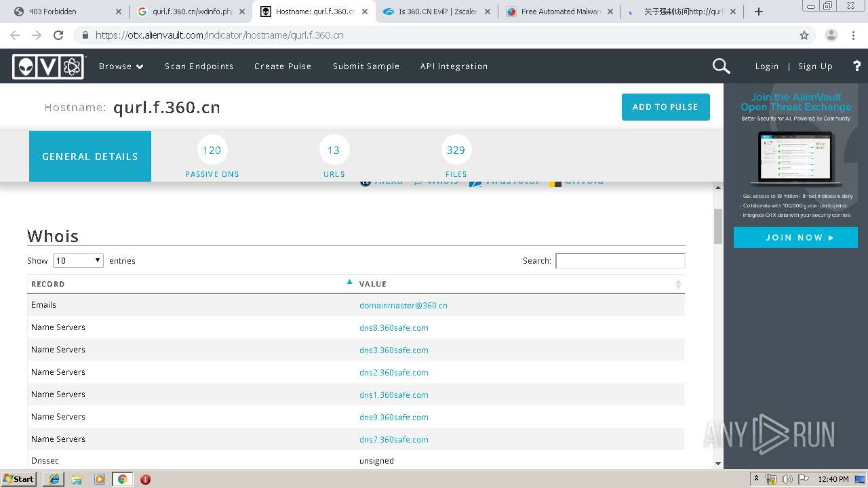The image size is (868, 488).
Task: Click the search magnifier icon in navbar
Action: pyautogui.click(x=721, y=66)
